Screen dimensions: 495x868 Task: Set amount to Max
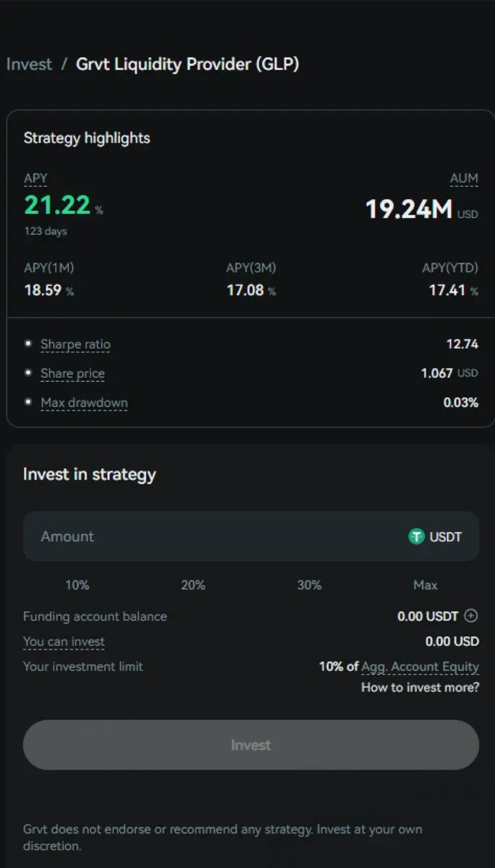[426, 585]
